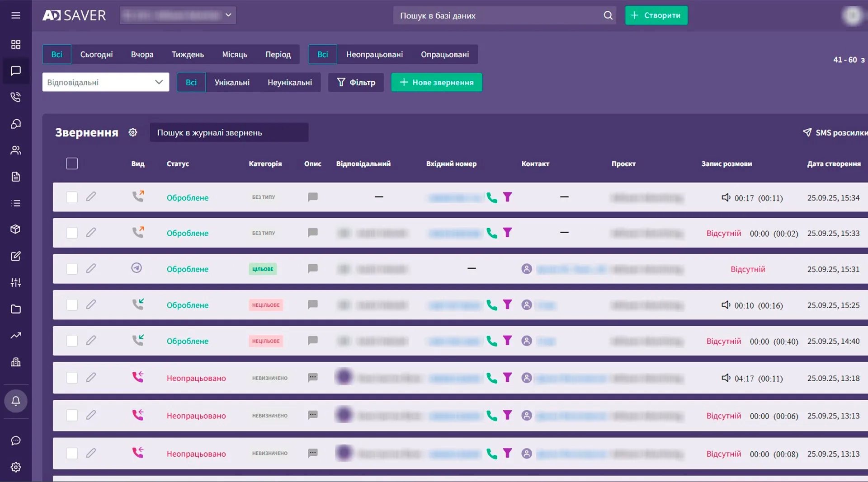Select the Місяць period tab

235,54
